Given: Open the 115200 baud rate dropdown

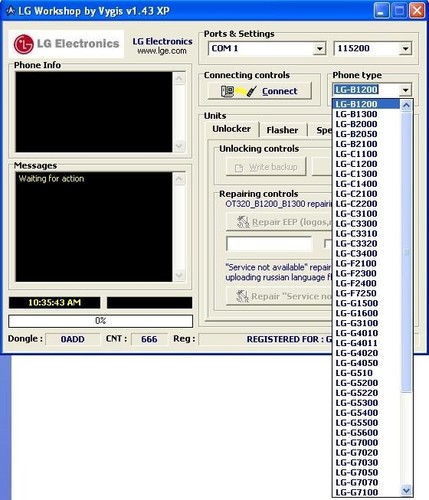Looking at the screenshot, I should coord(405,49).
